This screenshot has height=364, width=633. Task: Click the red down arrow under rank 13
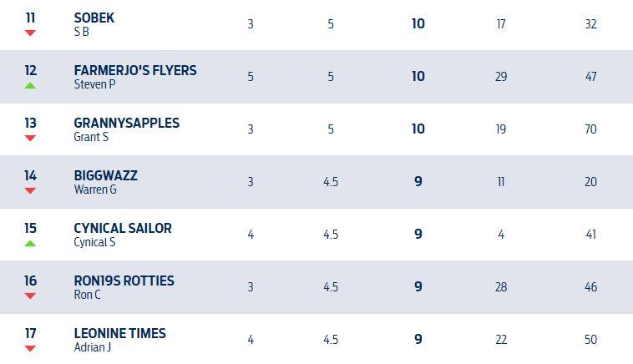tap(31, 138)
